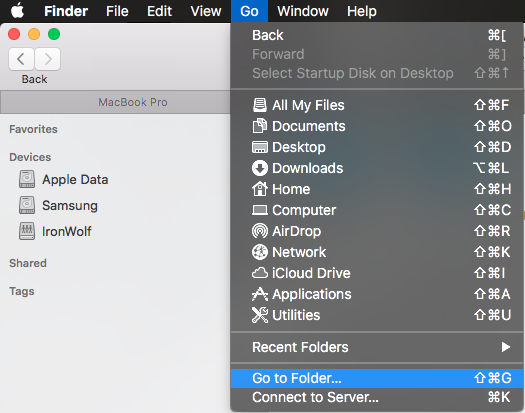Click the All My Files icon
The image size is (525, 413).
tap(259, 105)
